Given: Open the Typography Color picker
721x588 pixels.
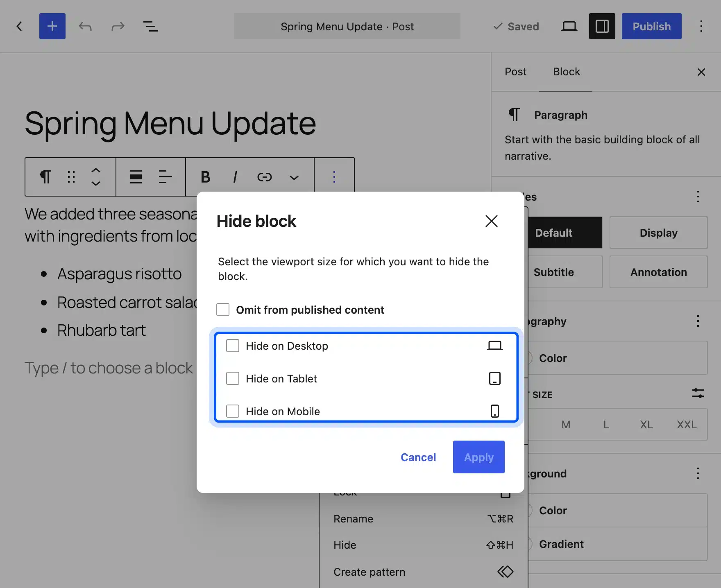Looking at the screenshot, I should pyautogui.click(x=617, y=358).
